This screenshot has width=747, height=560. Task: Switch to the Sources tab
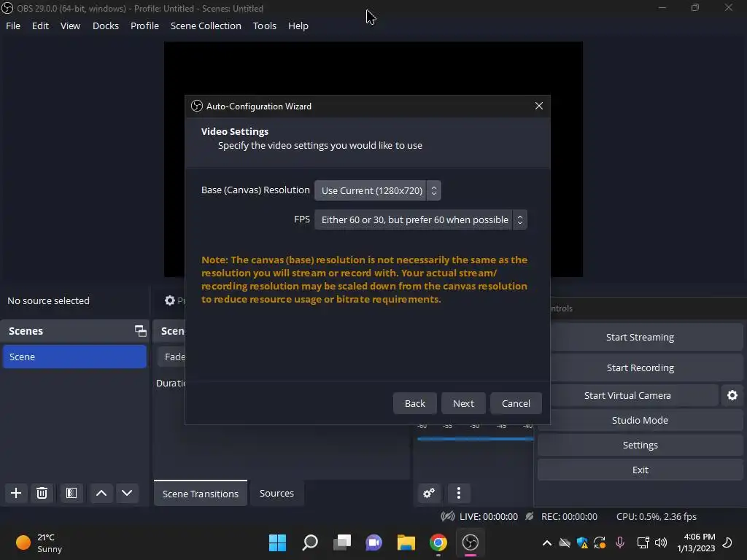pyautogui.click(x=276, y=494)
